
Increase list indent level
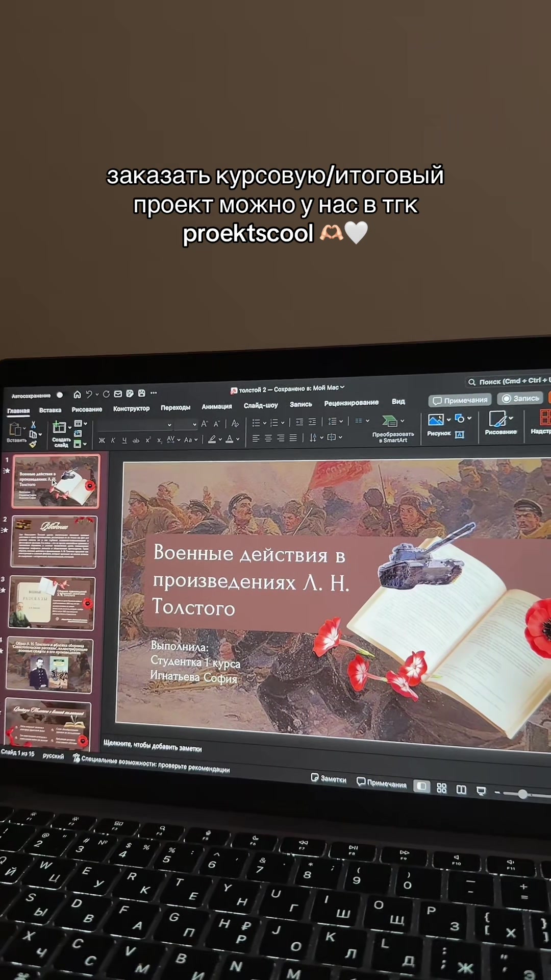[312, 422]
